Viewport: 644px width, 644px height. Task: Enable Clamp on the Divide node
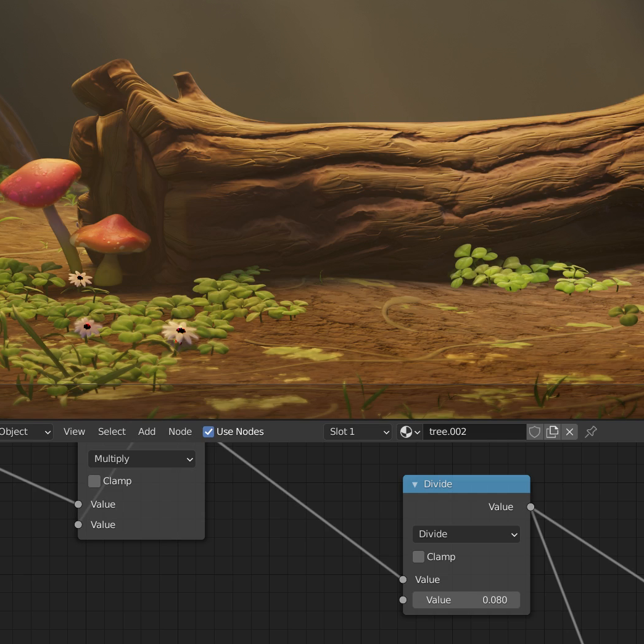418,556
